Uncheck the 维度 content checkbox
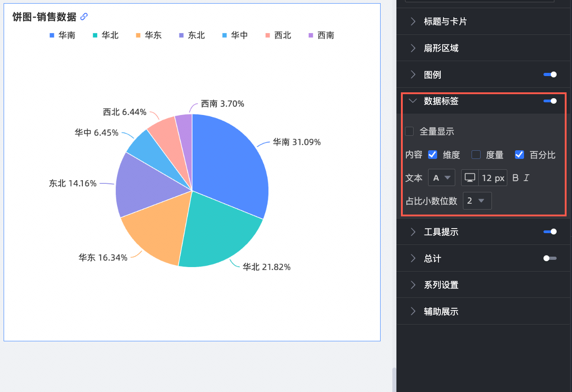The height and width of the screenshot is (392, 572). point(433,155)
